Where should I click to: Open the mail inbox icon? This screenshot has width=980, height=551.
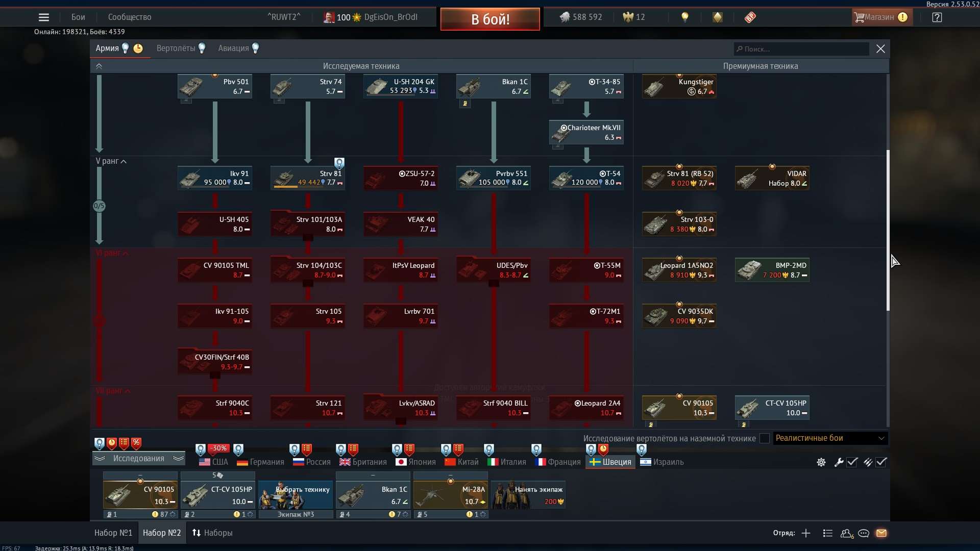point(882,533)
